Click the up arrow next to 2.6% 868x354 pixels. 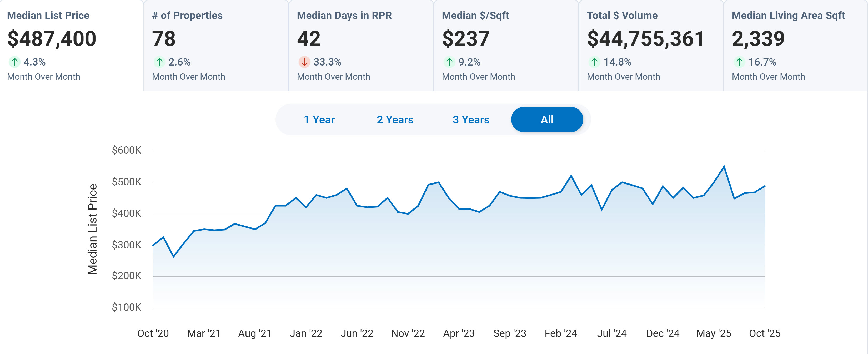click(159, 62)
